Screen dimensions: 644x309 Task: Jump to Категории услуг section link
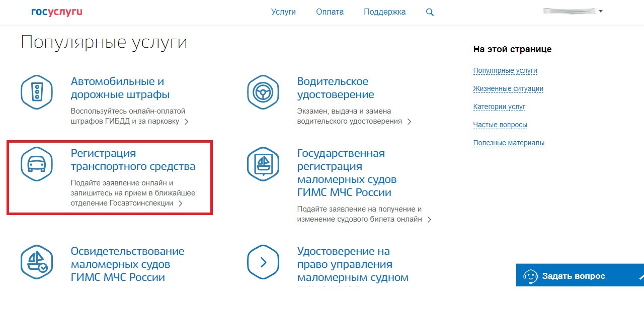(499, 107)
